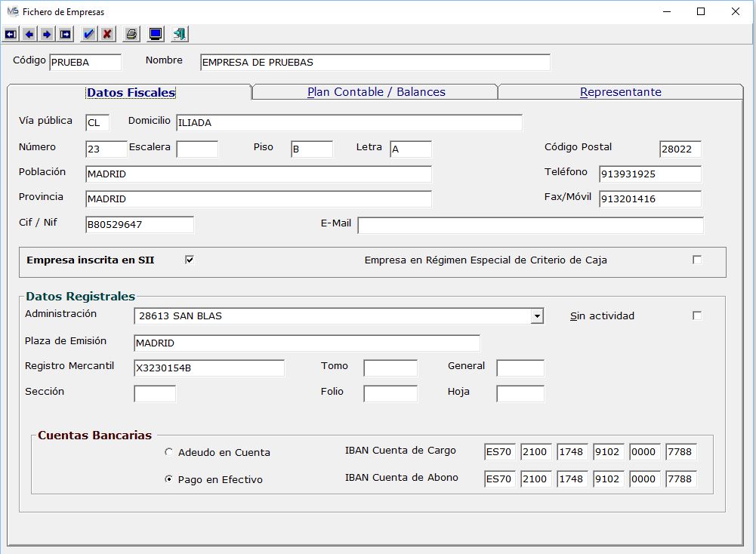This screenshot has width=756, height=554.
Task: Open the Administración dropdown list
Action: (537, 316)
